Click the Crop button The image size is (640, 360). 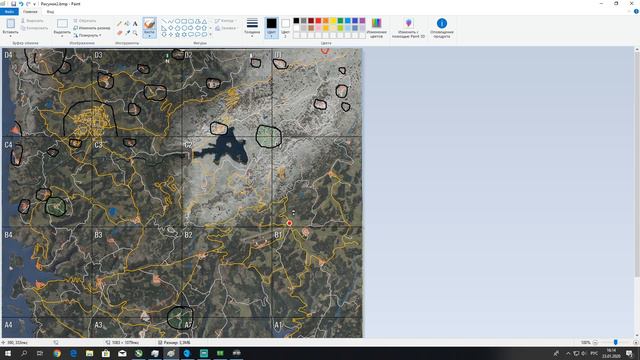tap(85, 21)
